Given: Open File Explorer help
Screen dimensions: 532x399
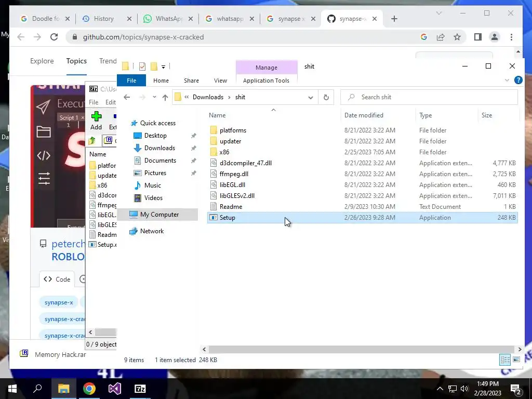Looking at the screenshot, I should [x=518, y=80].
